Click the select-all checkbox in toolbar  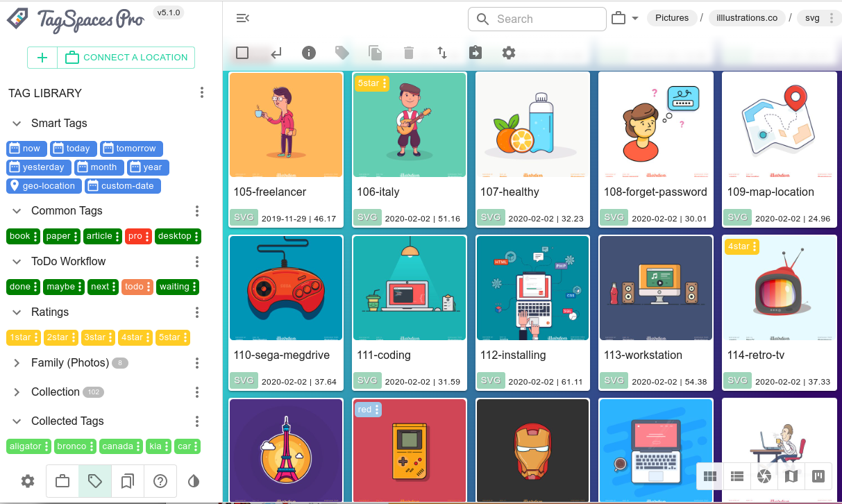pyautogui.click(x=242, y=53)
